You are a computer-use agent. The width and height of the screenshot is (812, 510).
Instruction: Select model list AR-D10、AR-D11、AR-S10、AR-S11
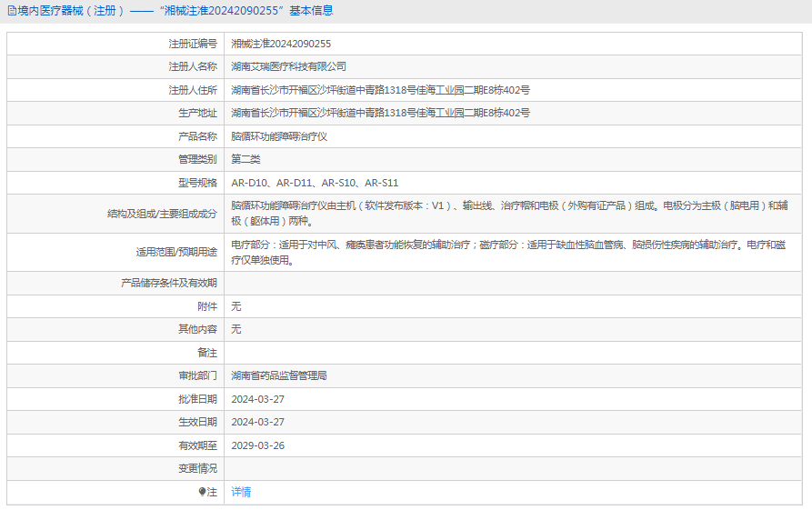pyautogui.click(x=315, y=183)
